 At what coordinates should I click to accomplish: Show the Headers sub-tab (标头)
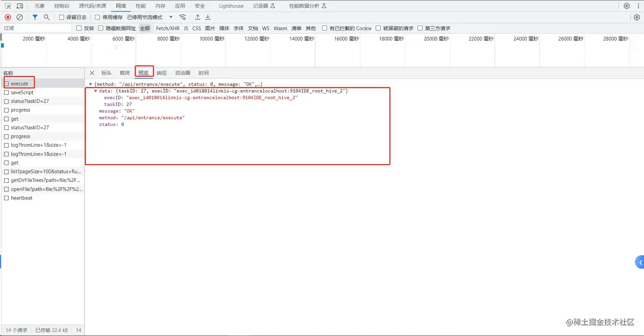106,73
